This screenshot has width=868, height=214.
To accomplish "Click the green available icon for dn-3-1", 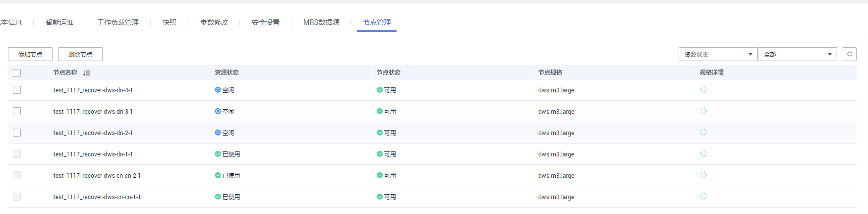I will point(379,111).
